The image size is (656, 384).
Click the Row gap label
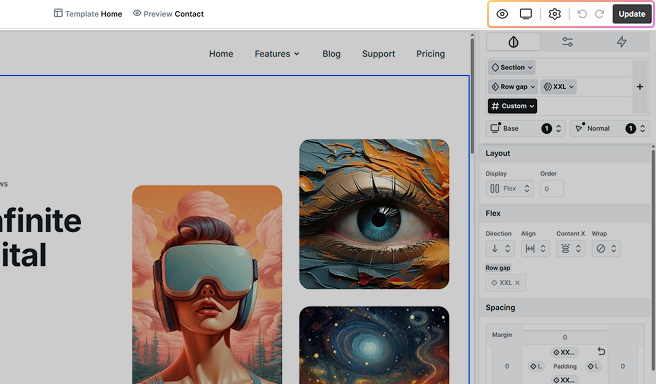point(498,268)
